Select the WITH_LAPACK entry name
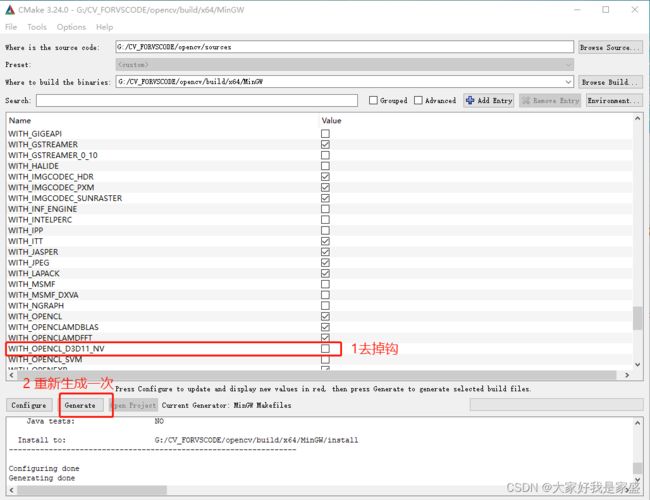The width and height of the screenshot is (650, 500). pyautogui.click(x=34, y=274)
